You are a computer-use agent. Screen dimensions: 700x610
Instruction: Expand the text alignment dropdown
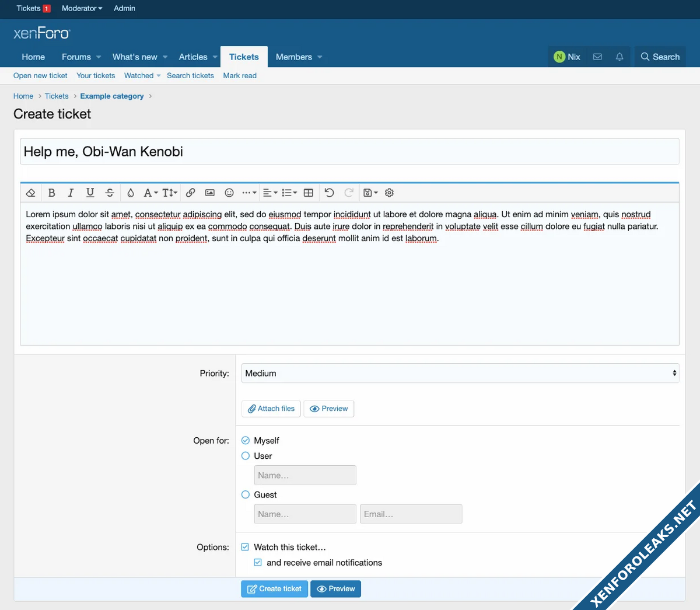pos(269,193)
